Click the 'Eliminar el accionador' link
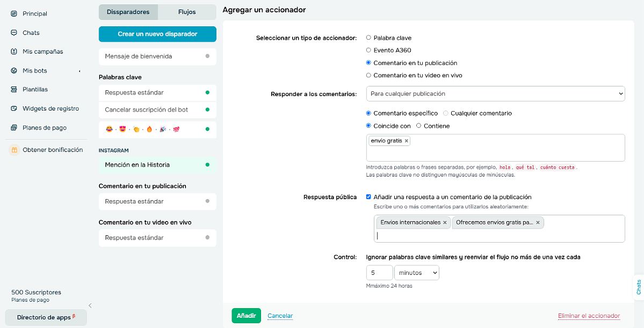The width and height of the screenshot is (644, 328). 589,316
